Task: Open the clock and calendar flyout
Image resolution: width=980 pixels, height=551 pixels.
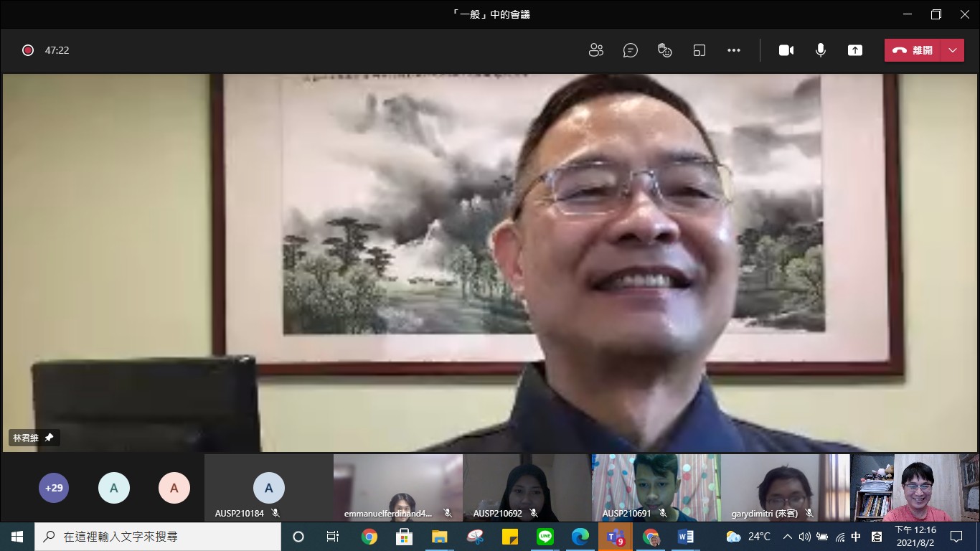Action: (915, 537)
